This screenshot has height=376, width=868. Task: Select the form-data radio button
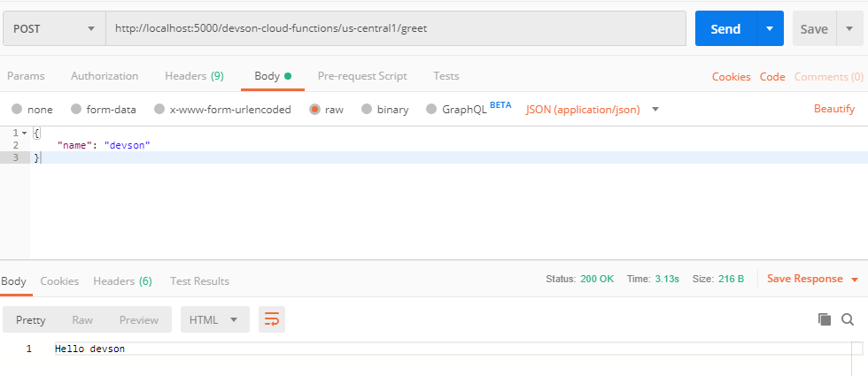click(x=76, y=110)
